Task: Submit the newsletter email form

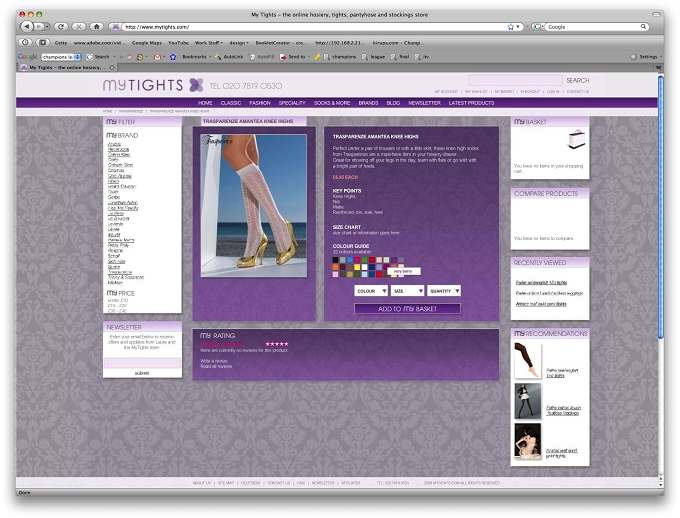Action: (x=142, y=373)
